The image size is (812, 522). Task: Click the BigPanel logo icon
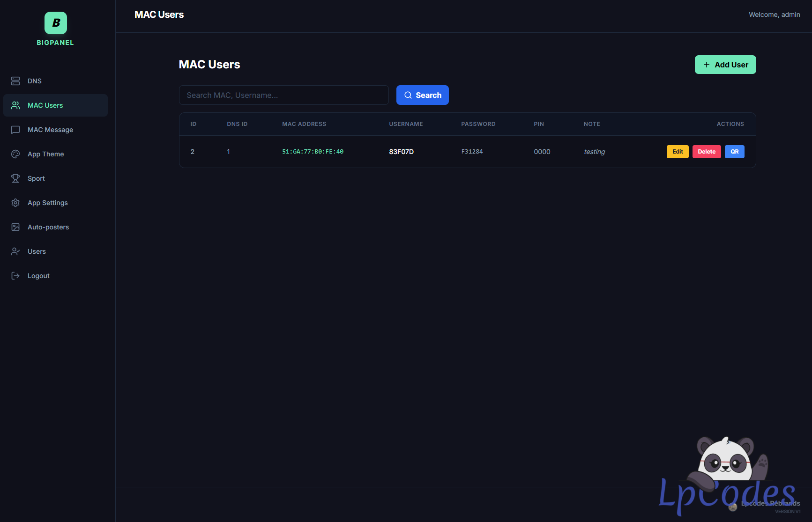[56, 23]
